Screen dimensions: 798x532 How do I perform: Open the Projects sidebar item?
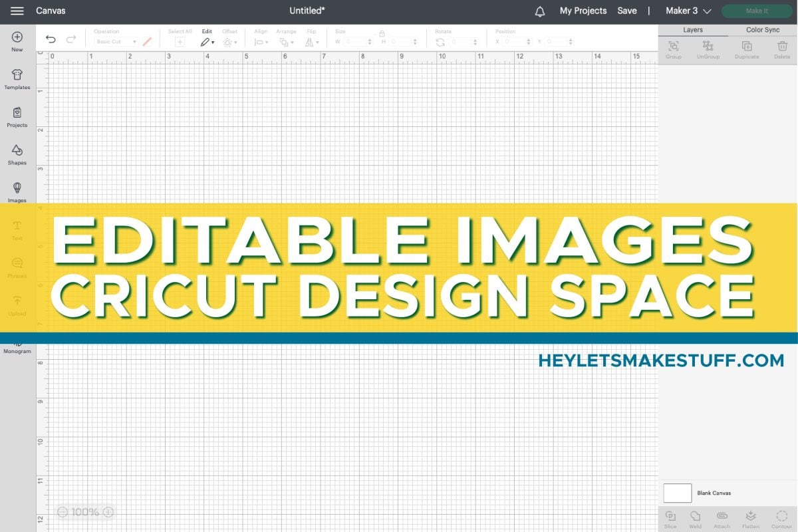[x=17, y=117]
